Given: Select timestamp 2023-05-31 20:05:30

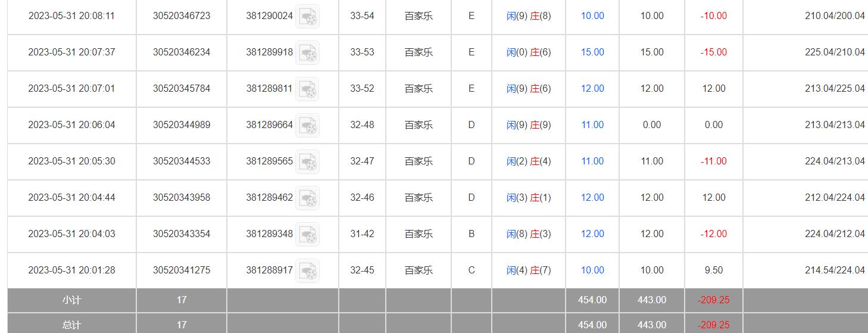Looking at the screenshot, I should pyautogui.click(x=71, y=161).
